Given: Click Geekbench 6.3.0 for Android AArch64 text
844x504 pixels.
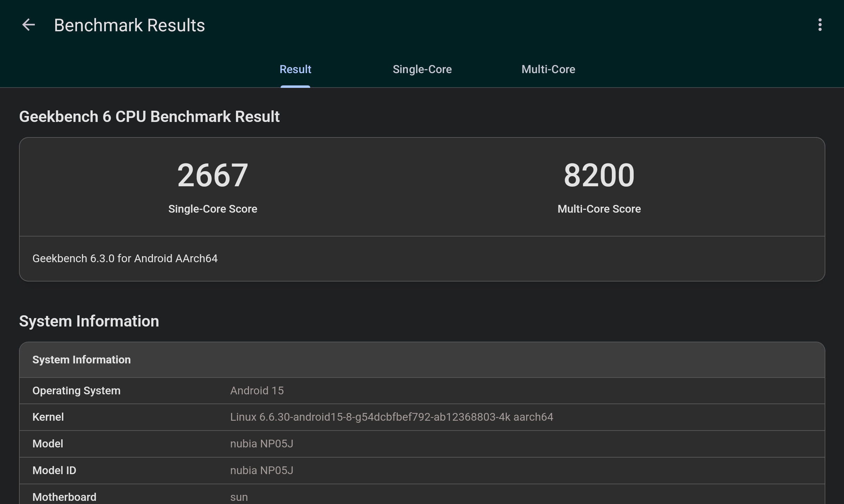Looking at the screenshot, I should [x=125, y=258].
